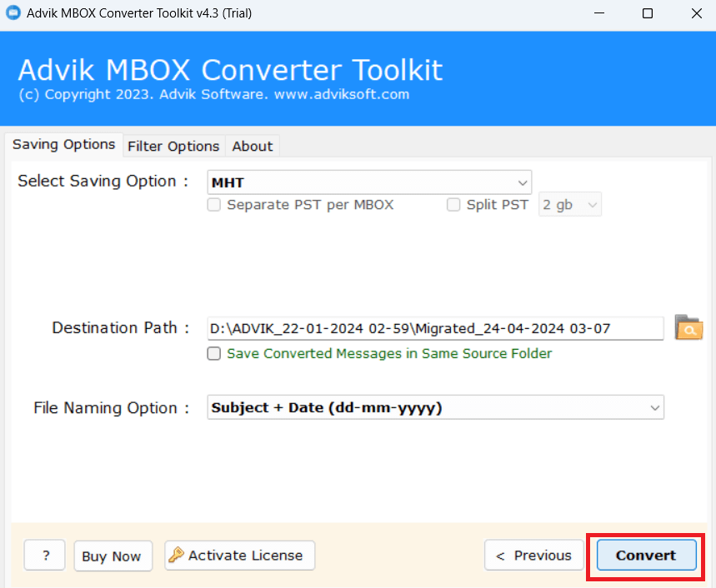Switch to the About tab
The image size is (716, 588).
(x=252, y=147)
